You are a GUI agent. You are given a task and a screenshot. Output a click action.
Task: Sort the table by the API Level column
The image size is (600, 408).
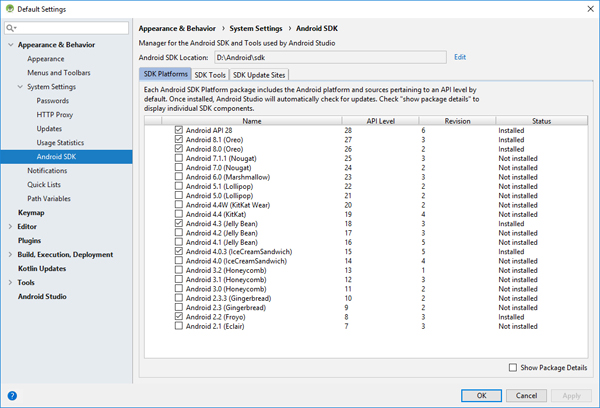(x=379, y=120)
